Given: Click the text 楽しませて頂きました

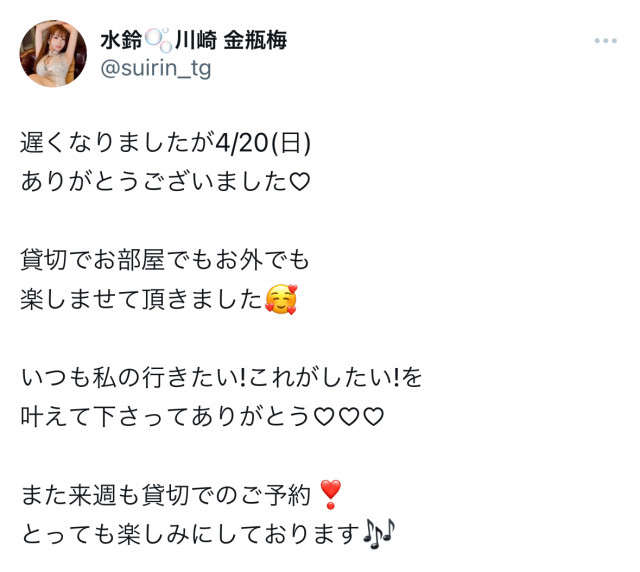Looking at the screenshot, I should (x=141, y=299).
